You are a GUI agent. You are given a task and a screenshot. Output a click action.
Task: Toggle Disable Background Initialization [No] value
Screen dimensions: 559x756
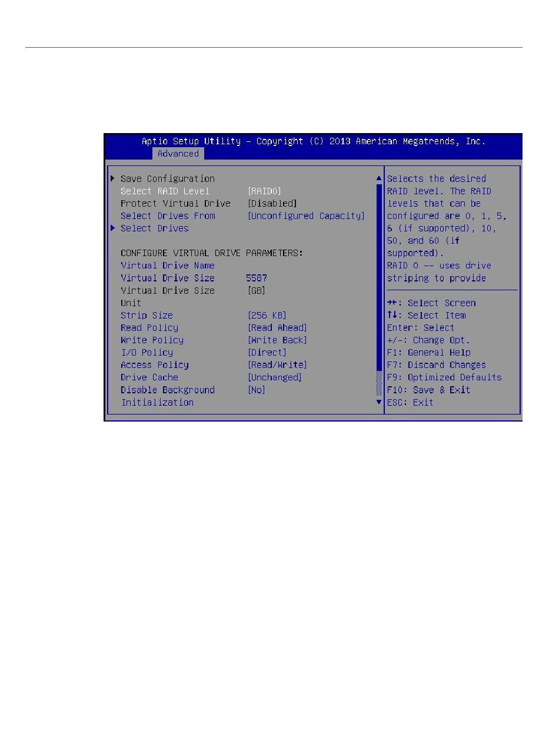(x=257, y=389)
